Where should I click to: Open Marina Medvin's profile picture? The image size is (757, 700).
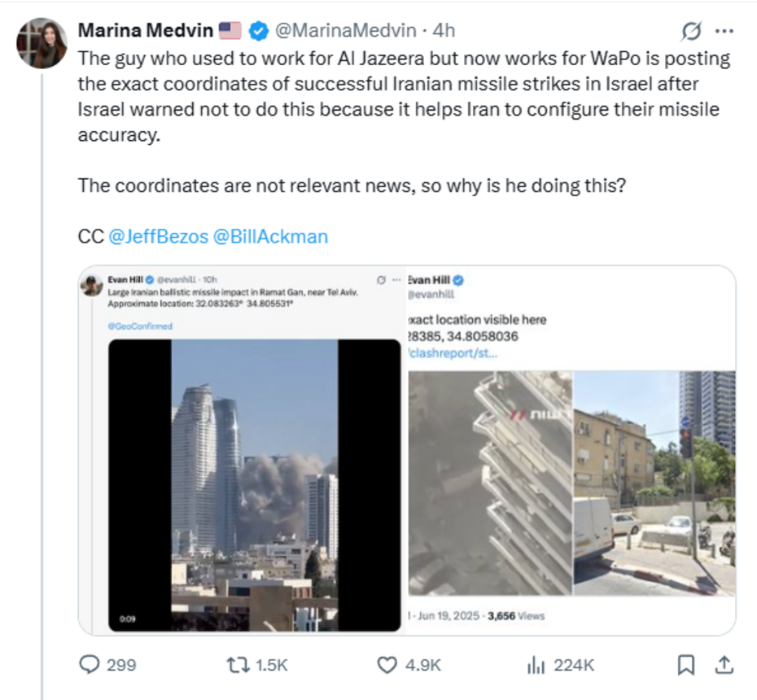42,43
